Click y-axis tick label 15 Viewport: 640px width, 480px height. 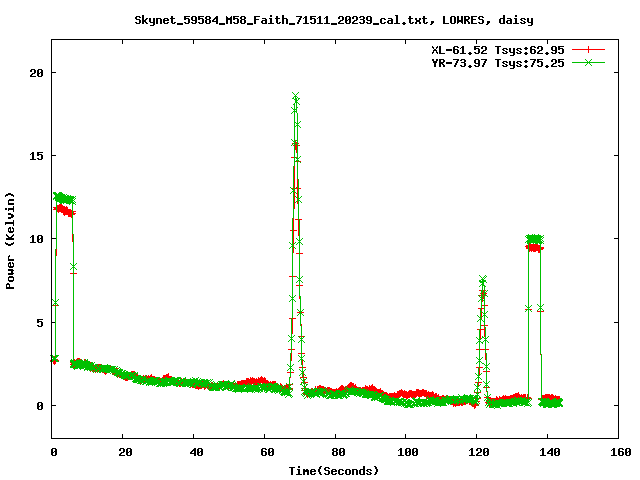coord(36,156)
